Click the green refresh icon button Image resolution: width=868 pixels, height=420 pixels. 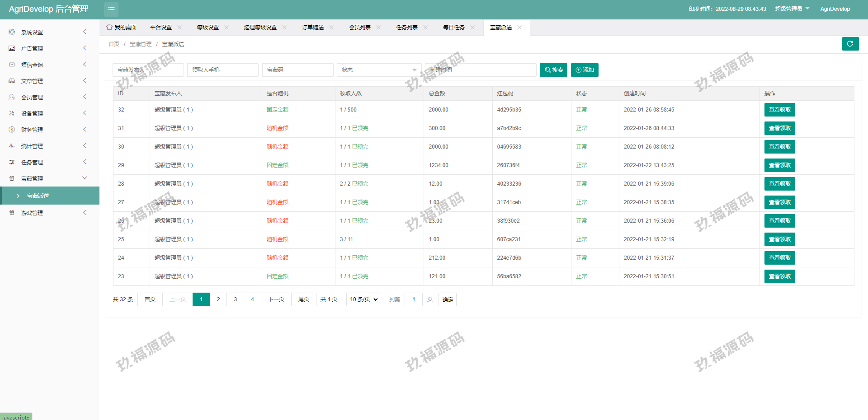(x=850, y=44)
